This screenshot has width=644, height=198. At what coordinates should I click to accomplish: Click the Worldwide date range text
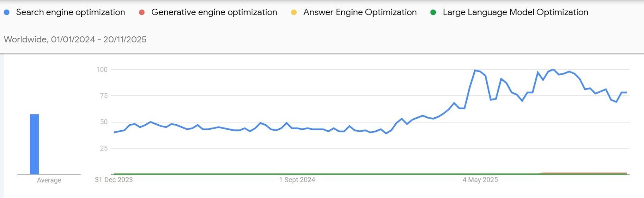pyautogui.click(x=75, y=40)
